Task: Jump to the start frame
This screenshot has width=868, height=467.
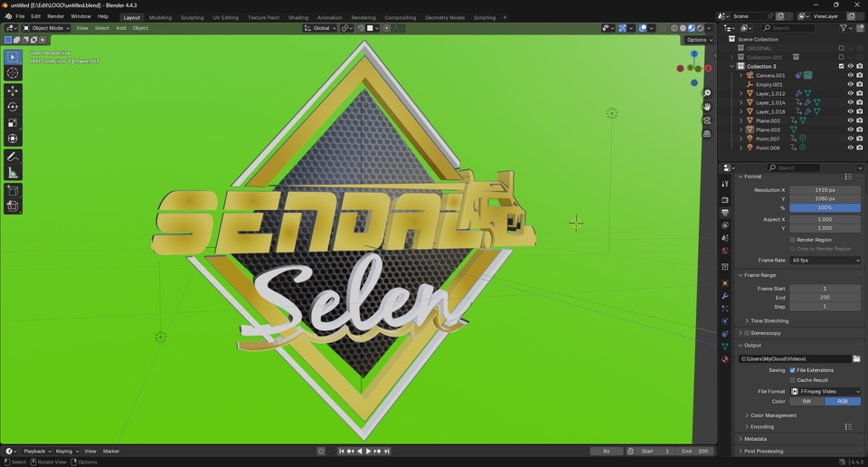Action: pos(342,451)
